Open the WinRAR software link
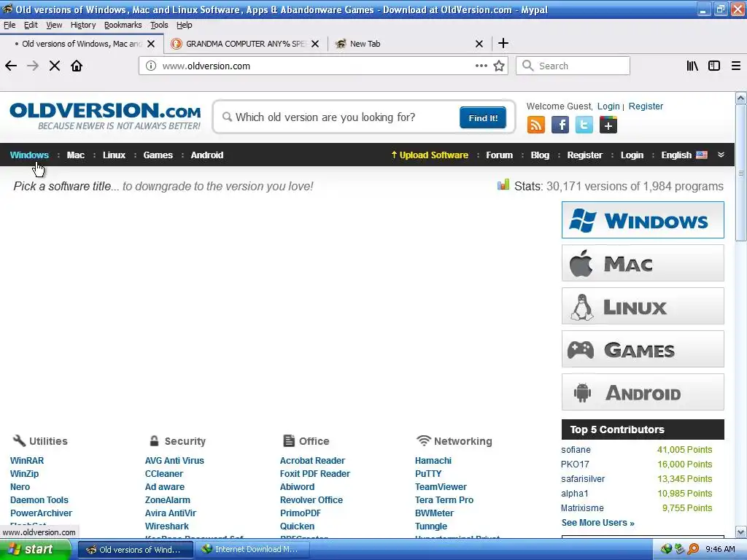 (27, 461)
